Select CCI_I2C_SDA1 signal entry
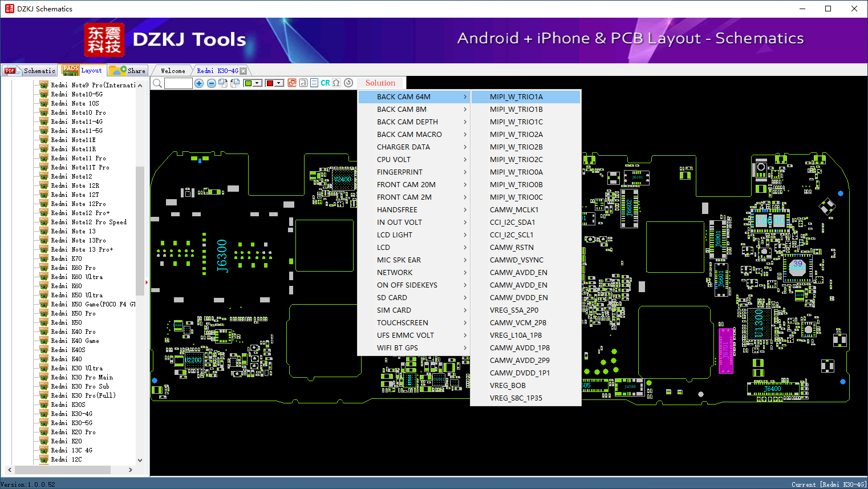Screen dimensions: 868x489 coord(526,223)
